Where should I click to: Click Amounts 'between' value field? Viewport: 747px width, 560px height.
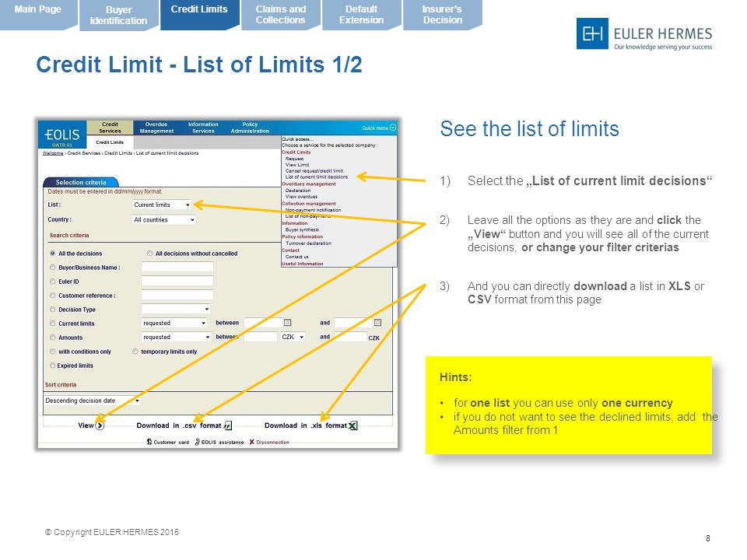(260, 337)
